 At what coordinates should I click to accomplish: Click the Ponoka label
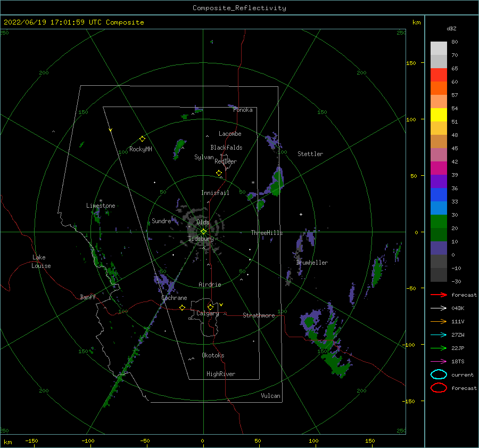[x=243, y=110]
